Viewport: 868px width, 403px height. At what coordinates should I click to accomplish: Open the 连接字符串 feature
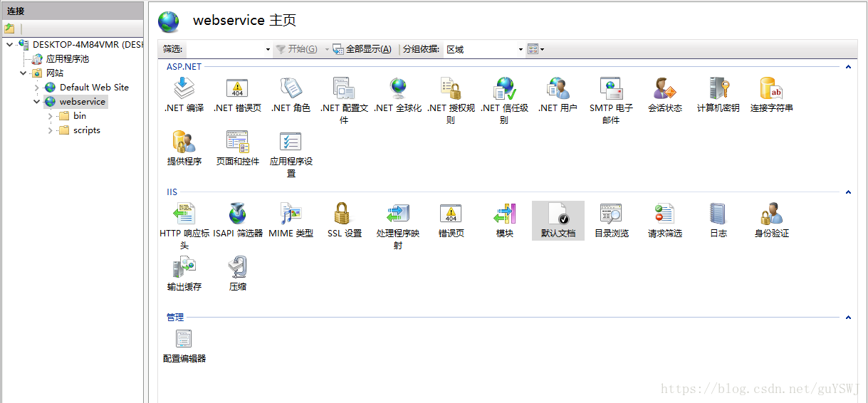771,95
